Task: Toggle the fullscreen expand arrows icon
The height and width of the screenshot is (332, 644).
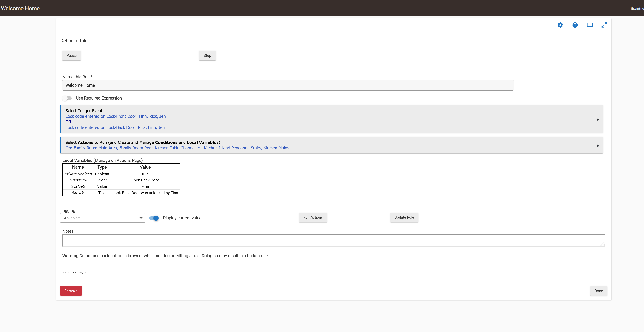Action: click(604, 25)
